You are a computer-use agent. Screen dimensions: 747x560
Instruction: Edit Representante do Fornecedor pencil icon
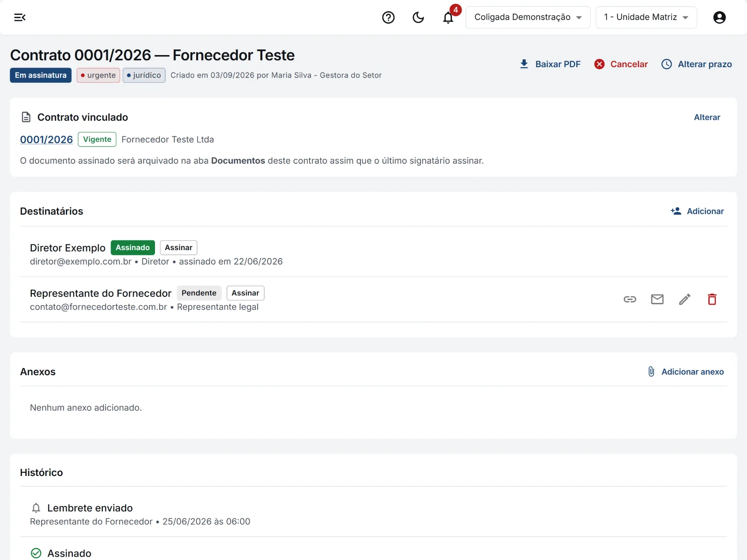tap(685, 299)
